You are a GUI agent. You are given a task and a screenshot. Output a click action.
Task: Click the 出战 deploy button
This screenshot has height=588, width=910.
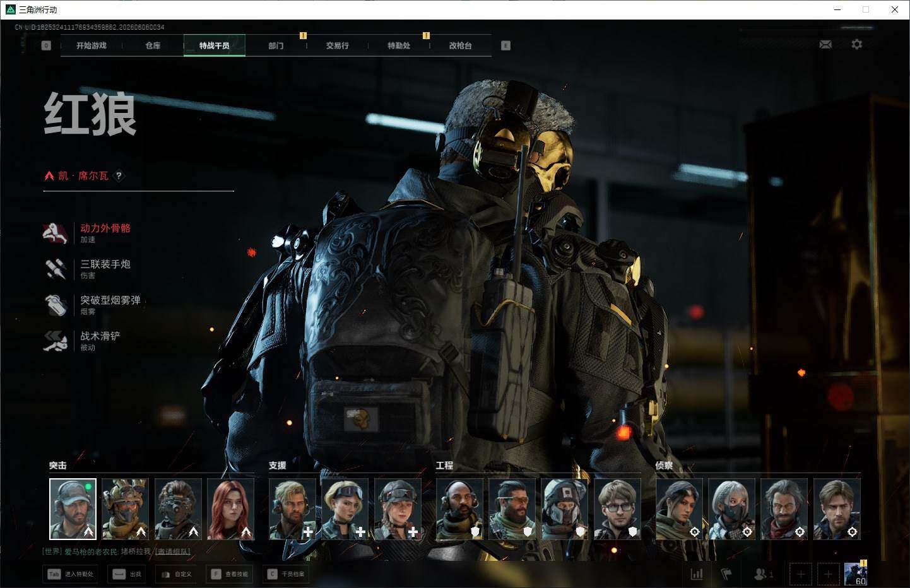point(126,574)
